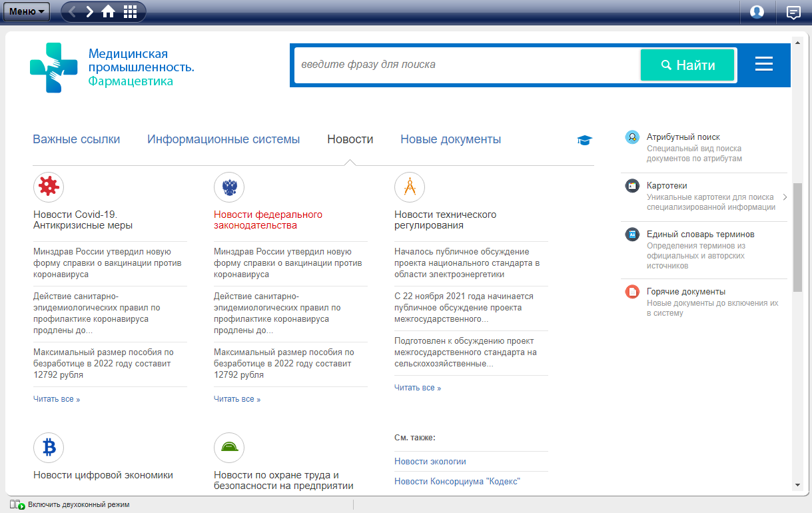Open Горячие документы title link
This screenshot has height=513, width=812.
686,291
